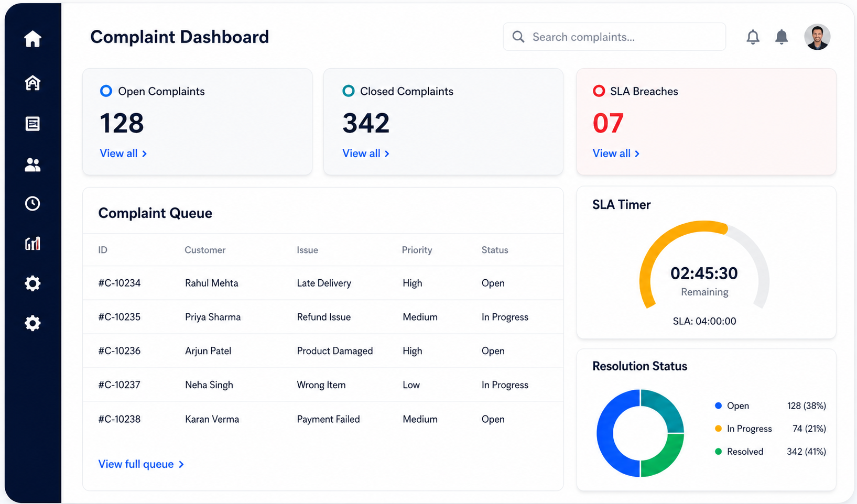Open complaint #C-10236

click(x=120, y=351)
